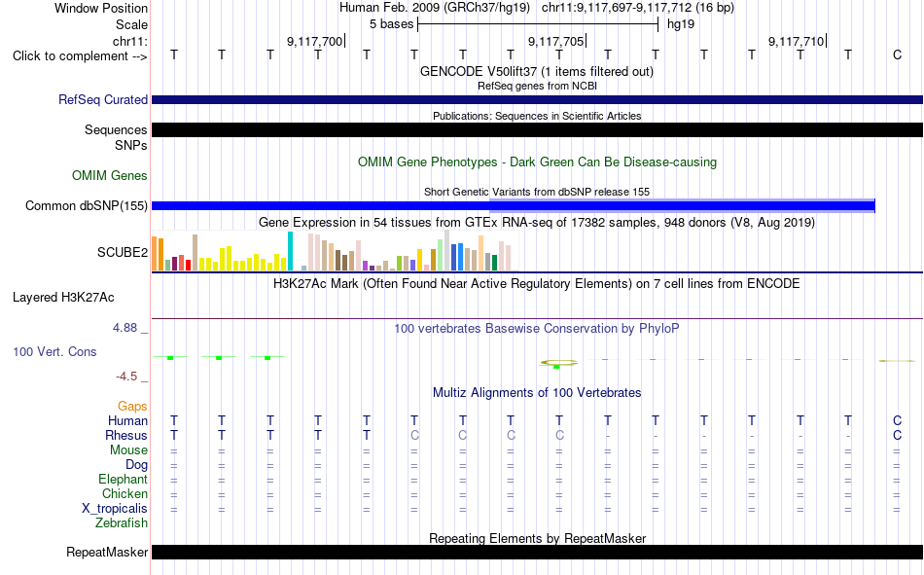Select the Dog species row label
This screenshot has height=575, width=924.
click(136, 465)
